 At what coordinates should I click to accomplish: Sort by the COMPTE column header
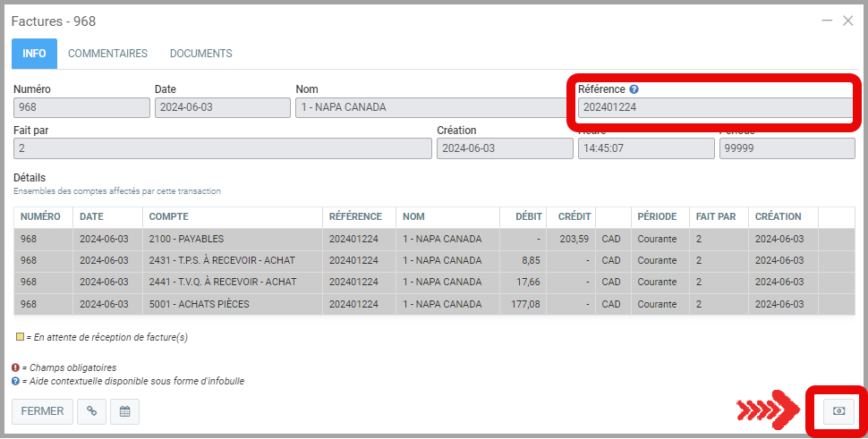tap(168, 217)
